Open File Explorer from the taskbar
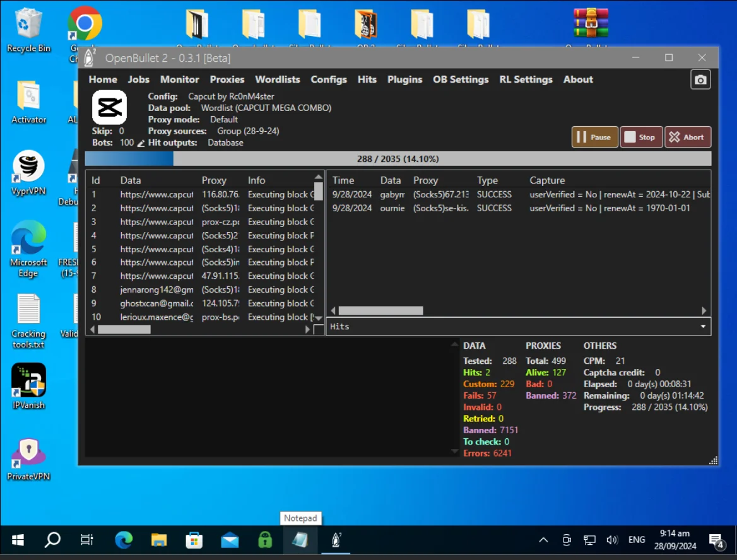 159,540
